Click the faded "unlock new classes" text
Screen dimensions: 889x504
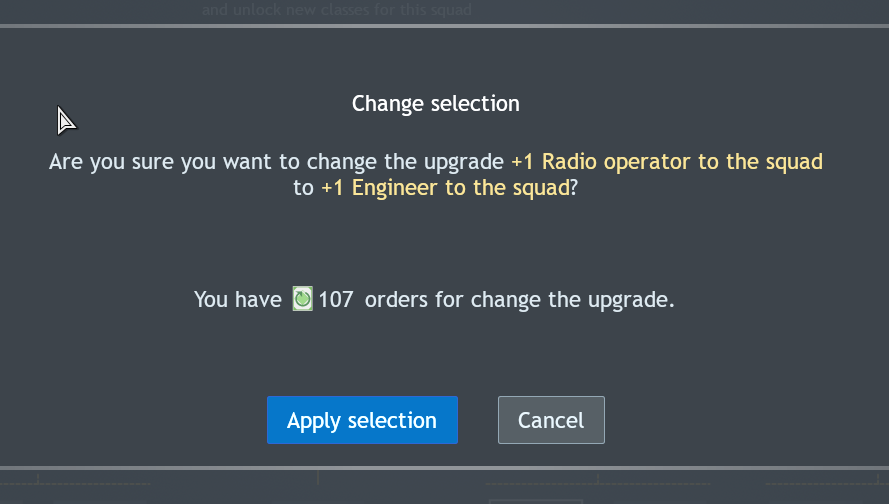pyautogui.click(x=336, y=10)
